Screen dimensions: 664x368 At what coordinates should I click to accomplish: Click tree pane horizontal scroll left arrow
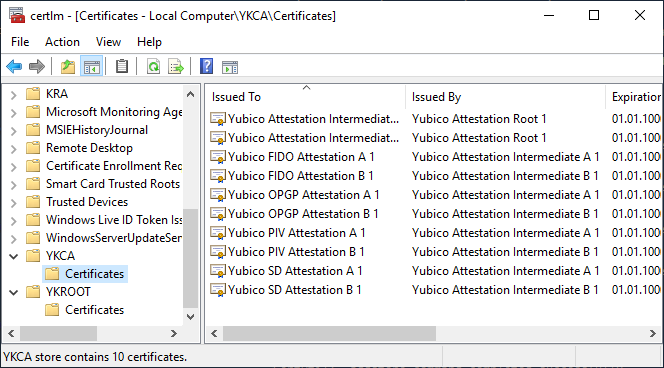11,334
